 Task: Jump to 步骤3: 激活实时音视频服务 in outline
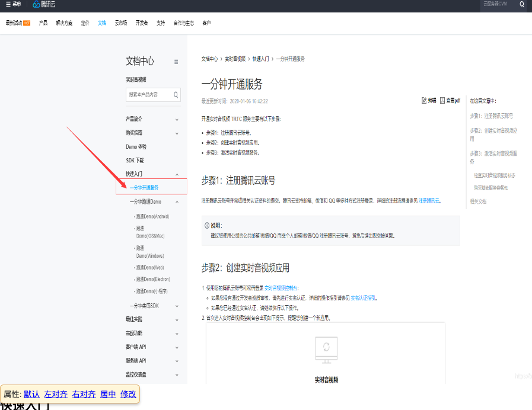click(493, 158)
